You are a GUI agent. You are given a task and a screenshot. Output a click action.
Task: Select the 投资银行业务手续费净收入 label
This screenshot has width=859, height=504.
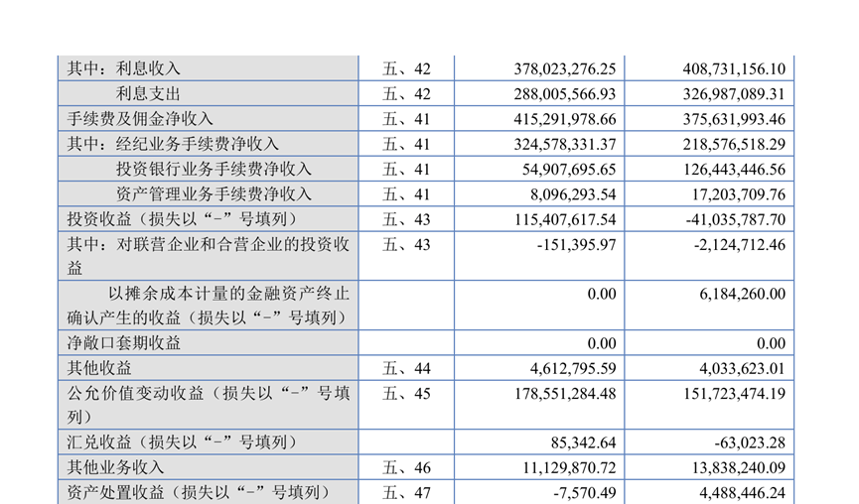coord(214,169)
